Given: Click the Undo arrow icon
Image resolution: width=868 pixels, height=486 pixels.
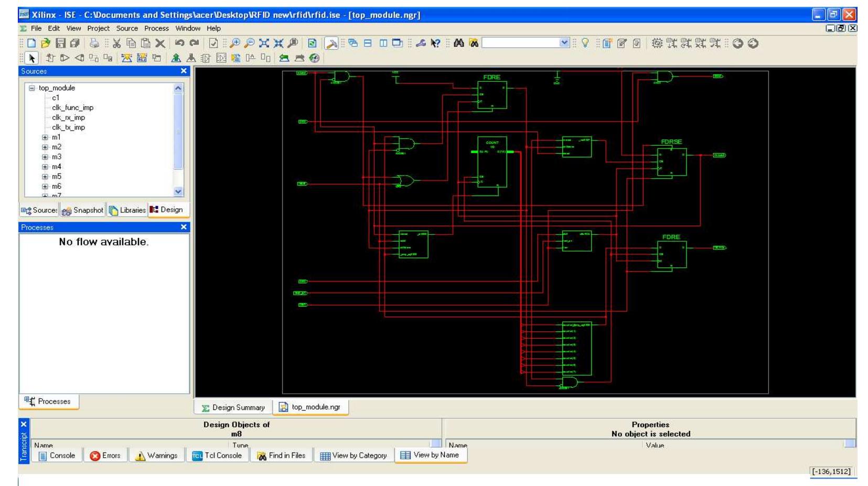Looking at the screenshot, I should [x=179, y=44].
